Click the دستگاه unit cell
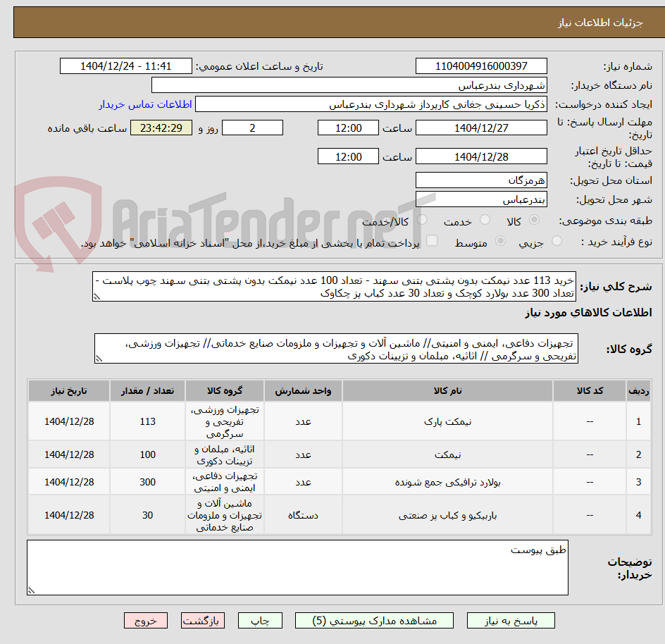Image resolution: width=665 pixels, height=644 pixels. pos(303,516)
